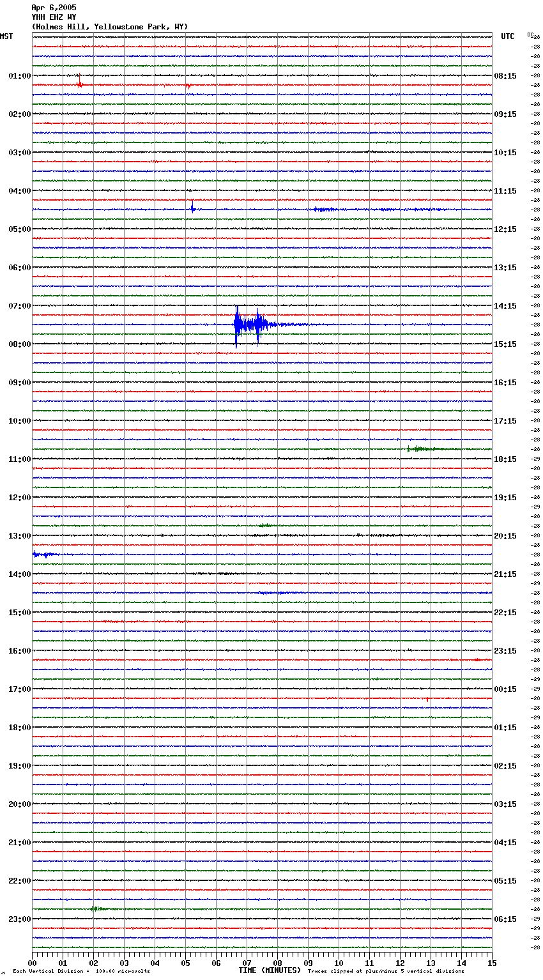Click the '17:15' UTC time label
Image resolution: width=543 pixels, height=980 pixels.
point(505,421)
